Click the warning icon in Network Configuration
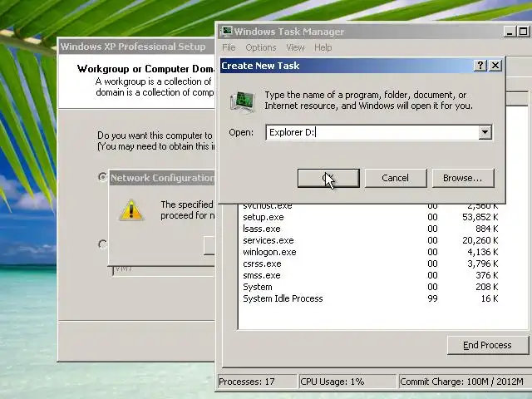The image size is (532, 399). (x=131, y=210)
